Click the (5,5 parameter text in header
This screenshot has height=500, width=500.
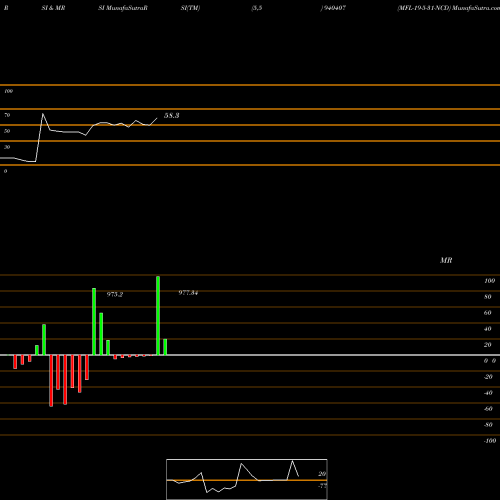(x=257, y=8)
